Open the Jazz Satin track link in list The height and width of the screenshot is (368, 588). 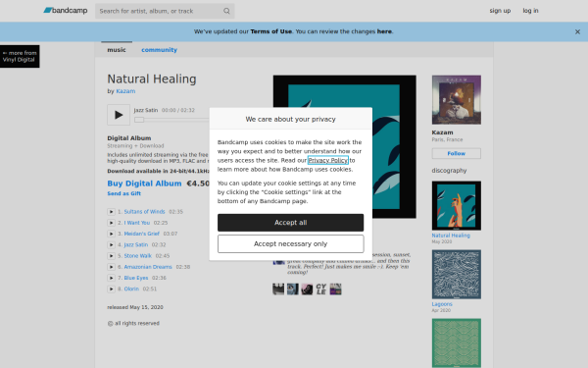tap(136, 244)
